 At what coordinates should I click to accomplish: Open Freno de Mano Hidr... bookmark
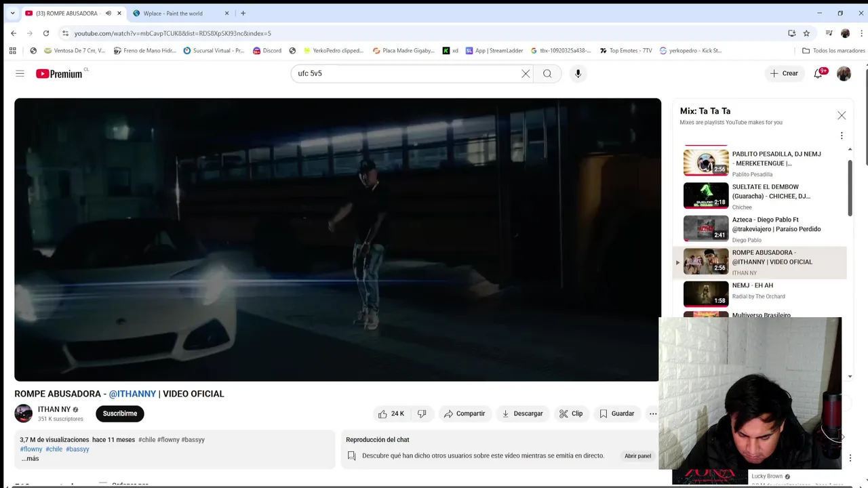(144, 50)
